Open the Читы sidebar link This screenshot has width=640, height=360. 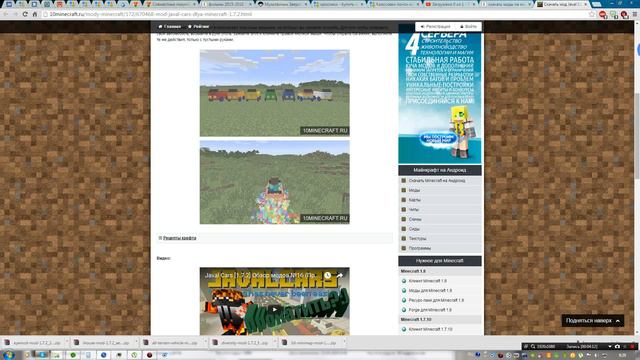[x=413, y=209]
